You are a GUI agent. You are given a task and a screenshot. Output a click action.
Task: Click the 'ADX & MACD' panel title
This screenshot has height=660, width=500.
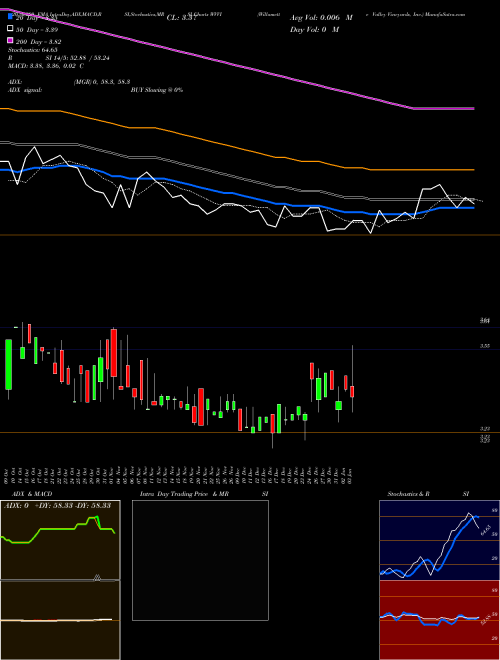pos(32,494)
